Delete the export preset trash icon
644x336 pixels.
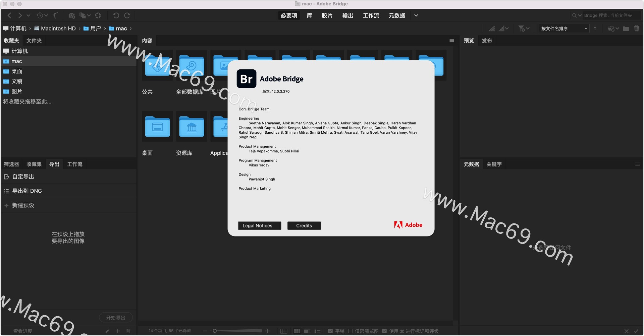pyautogui.click(x=128, y=331)
